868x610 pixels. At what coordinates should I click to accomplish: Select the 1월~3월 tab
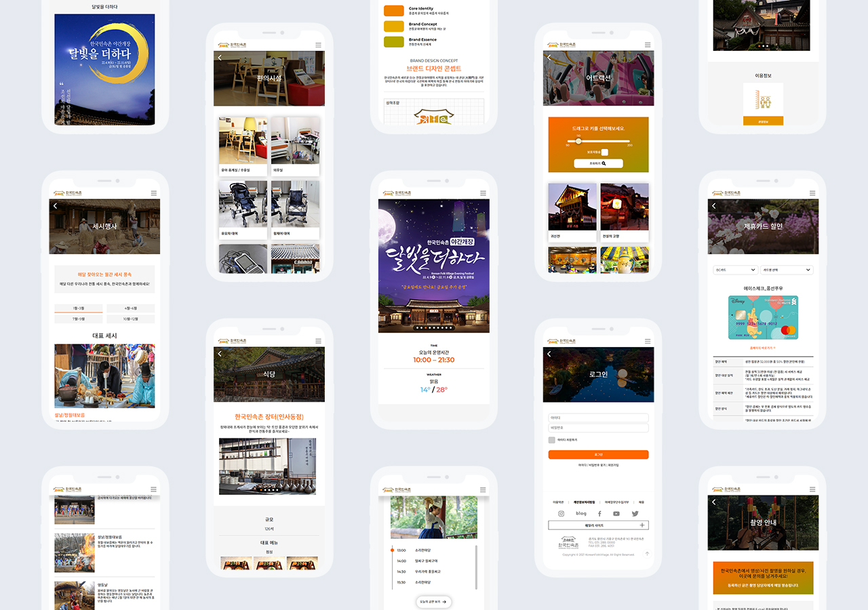79,308
